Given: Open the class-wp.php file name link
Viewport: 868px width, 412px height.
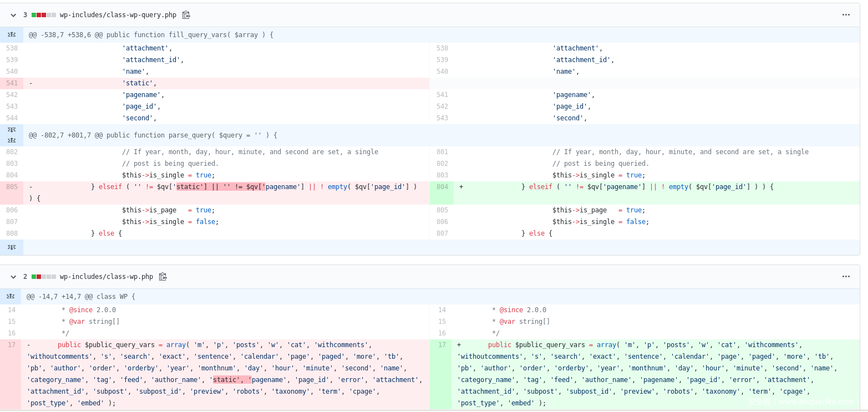Looking at the screenshot, I should pos(106,277).
